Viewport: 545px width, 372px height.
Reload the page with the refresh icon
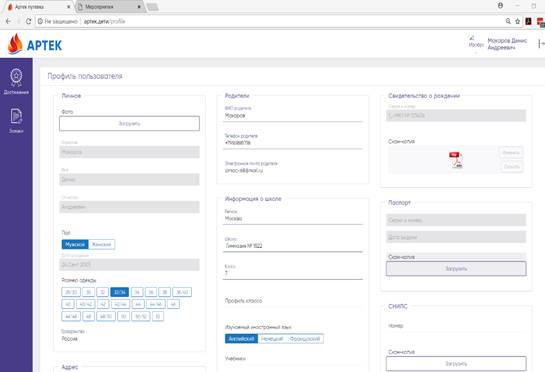point(29,21)
